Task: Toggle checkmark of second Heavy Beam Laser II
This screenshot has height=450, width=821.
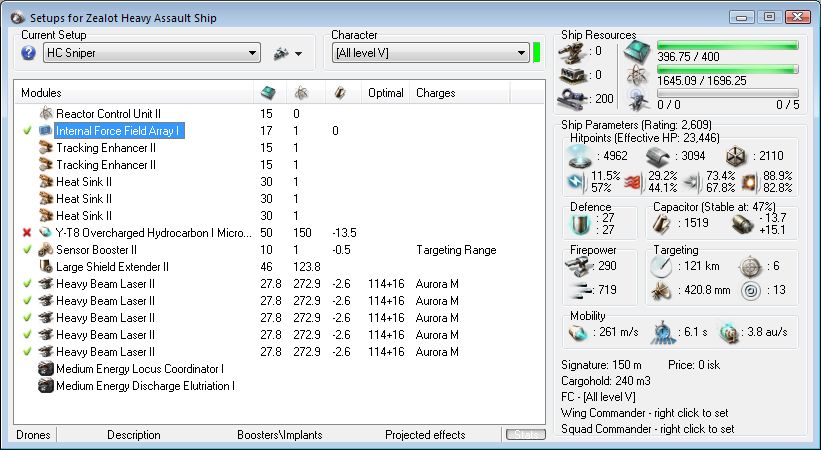Action: click(x=27, y=300)
